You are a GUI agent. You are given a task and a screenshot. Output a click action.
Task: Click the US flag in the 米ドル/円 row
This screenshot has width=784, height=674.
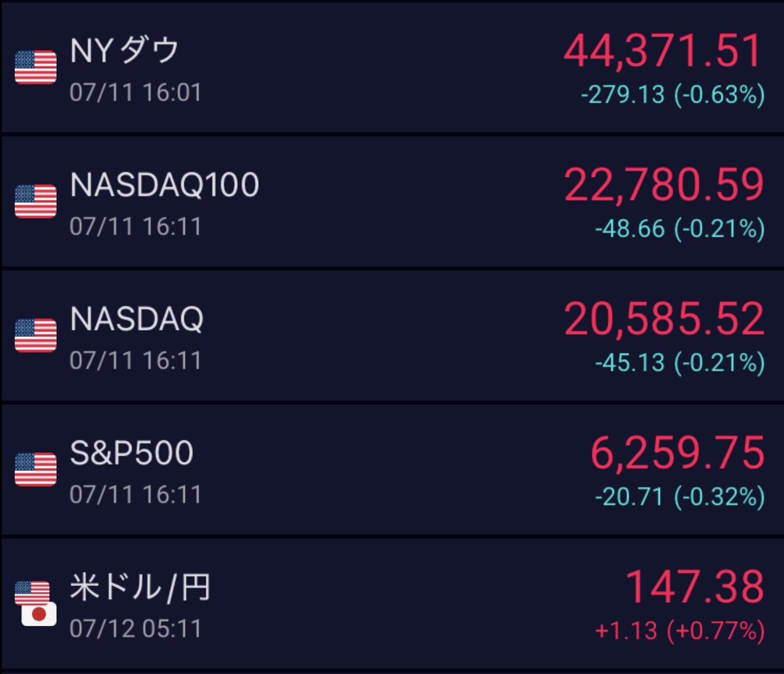tap(33, 592)
